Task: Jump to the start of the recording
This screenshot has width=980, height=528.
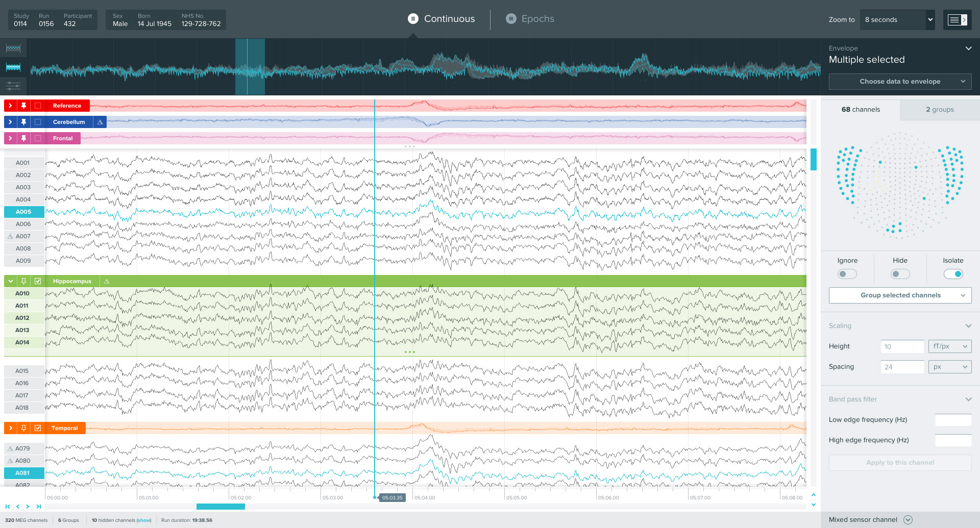Action: coord(8,507)
